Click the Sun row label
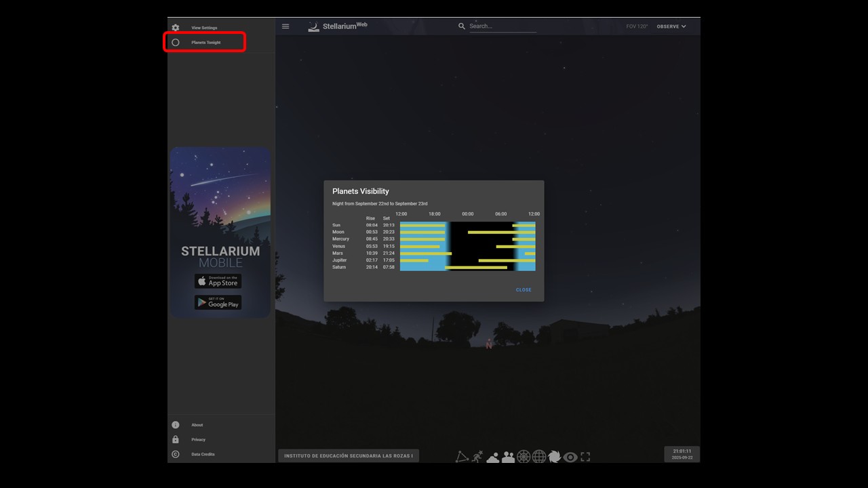Screen dimensions: 868x488 point(336,225)
